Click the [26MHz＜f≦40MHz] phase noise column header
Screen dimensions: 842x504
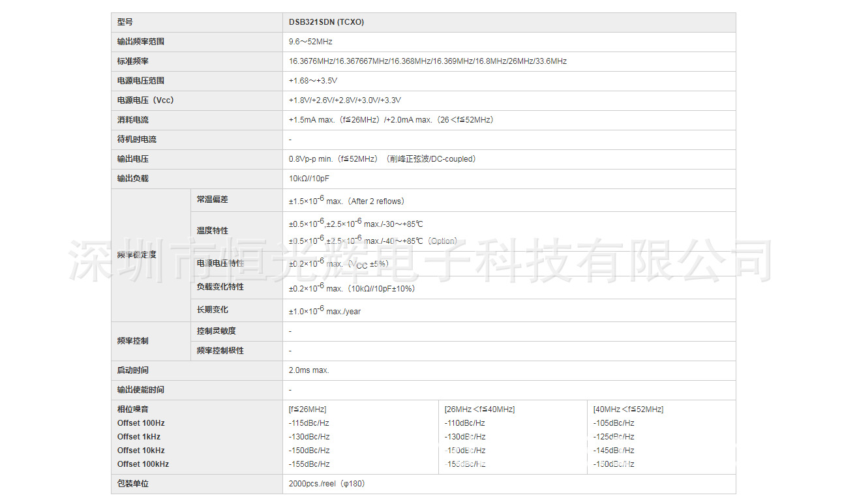(x=478, y=409)
